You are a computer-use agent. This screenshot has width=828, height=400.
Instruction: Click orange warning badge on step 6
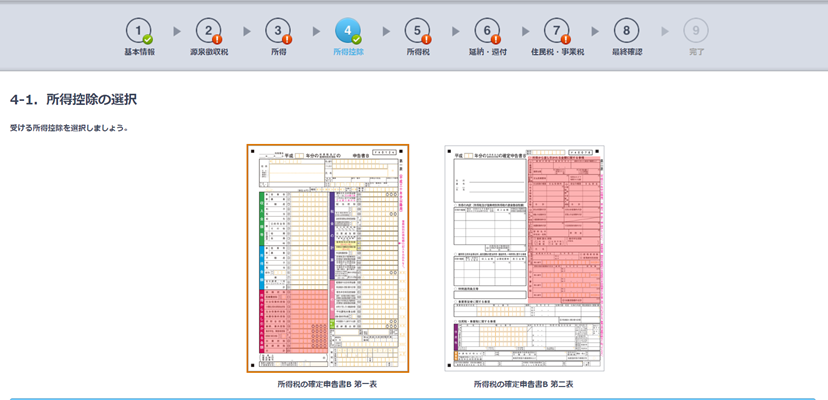coord(496,40)
